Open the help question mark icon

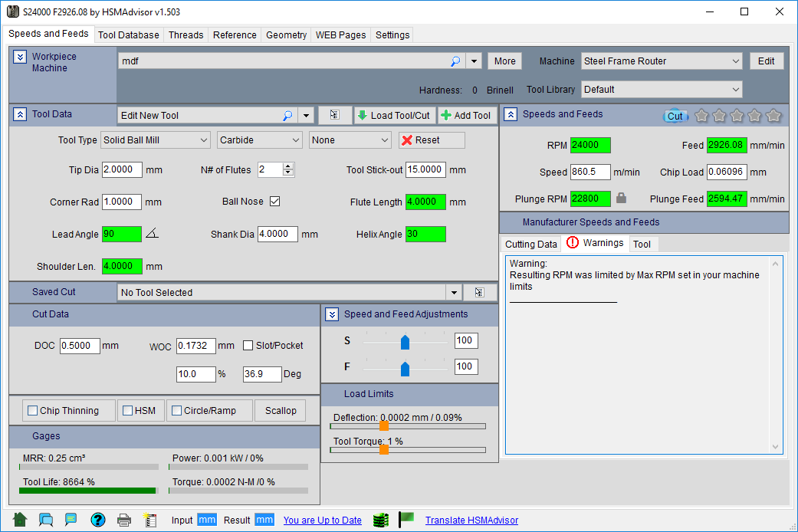click(97, 520)
